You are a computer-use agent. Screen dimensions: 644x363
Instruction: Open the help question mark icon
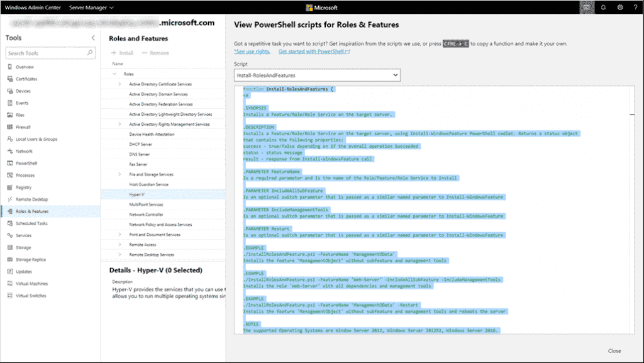point(635,8)
